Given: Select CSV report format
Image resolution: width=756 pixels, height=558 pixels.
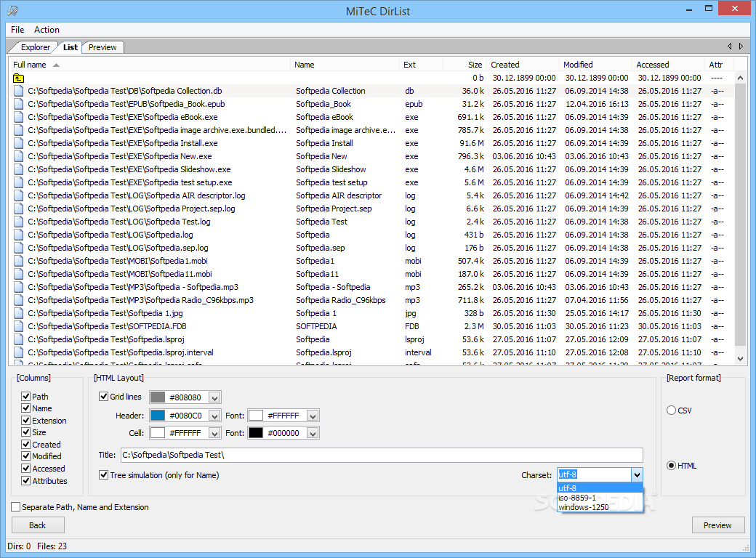Looking at the screenshot, I should (671, 411).
